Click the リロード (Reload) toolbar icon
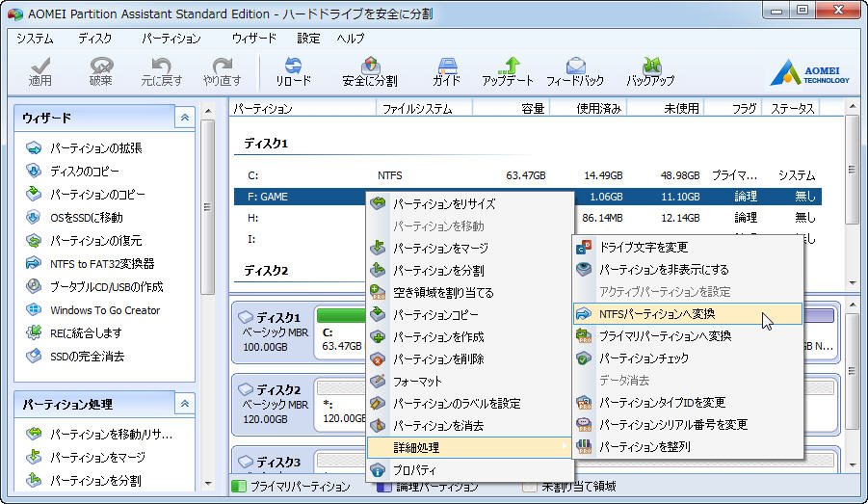 click(293, 72)
